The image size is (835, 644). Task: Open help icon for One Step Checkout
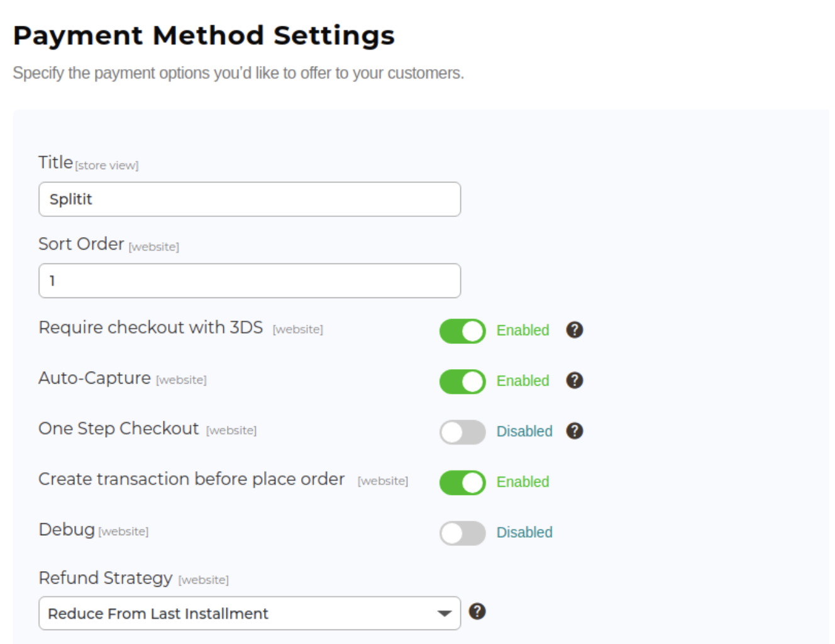coord(574,431)
